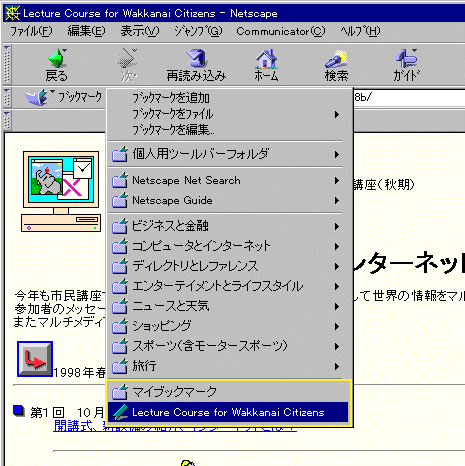Go to Home (ホーム) icon
This screenshot has width=465, height=466.
(266, 59)
